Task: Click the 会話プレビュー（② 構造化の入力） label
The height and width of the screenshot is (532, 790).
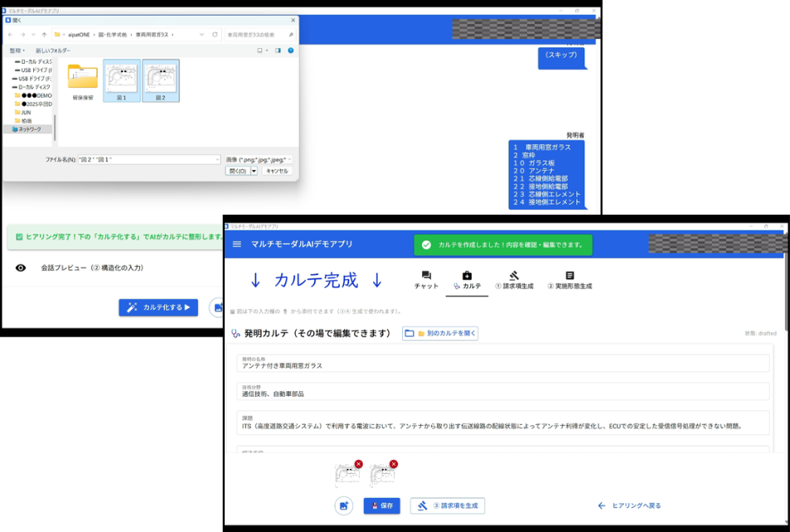Action: pos(92,268)
